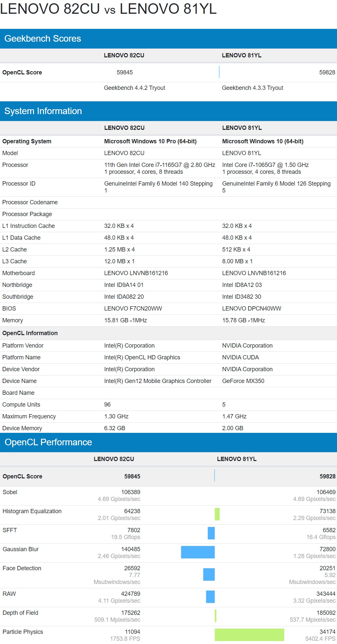The width and height of the screenshot is (337, 644).
Task: Click the RAW blue comparison bar
Action: click(x=210, y=597)
